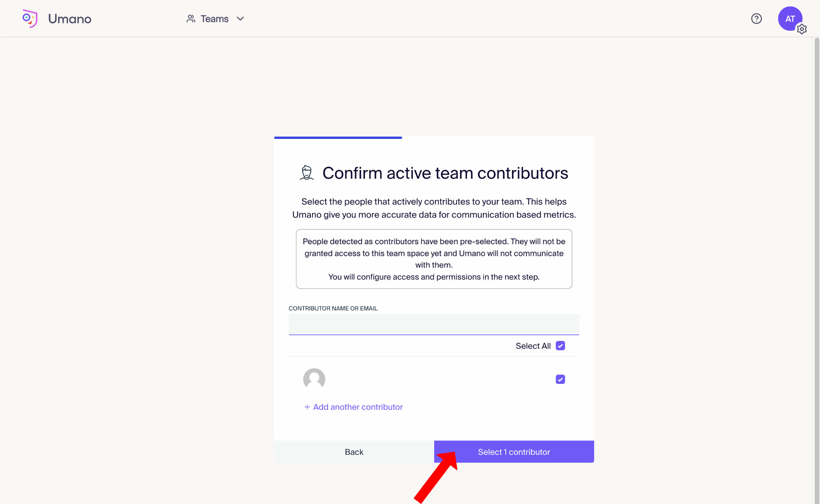Viewport: 820px width, 504px height.
Task: Open the Teams menu
Action: pos(214,19)
